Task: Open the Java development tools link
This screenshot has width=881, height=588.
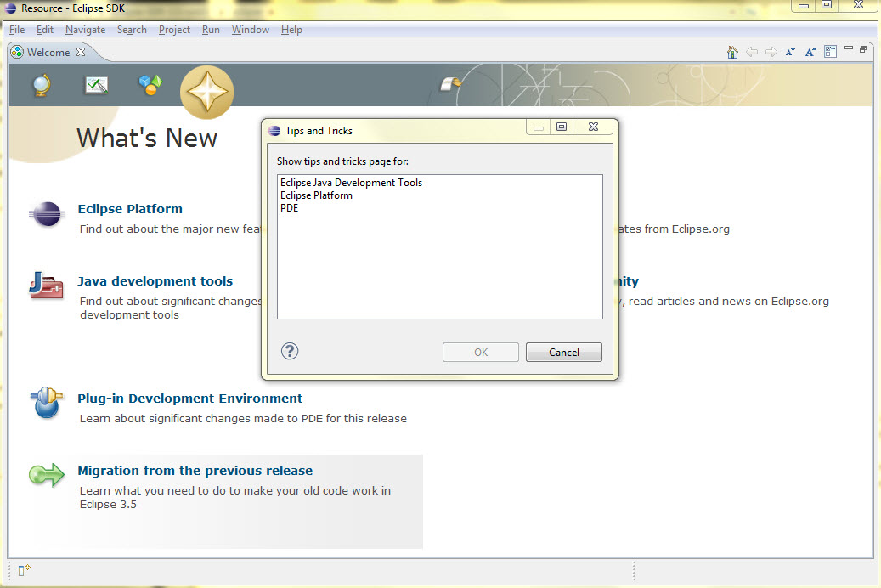Action: pos(155,280)
